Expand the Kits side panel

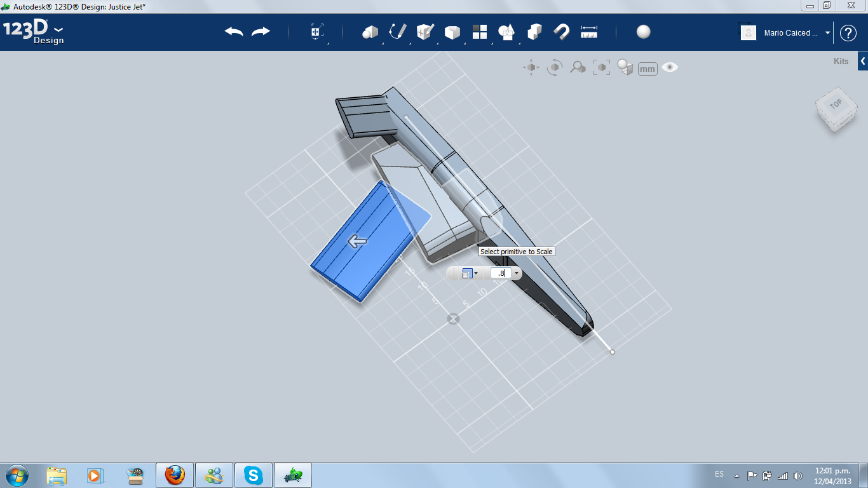coord(863,62)
